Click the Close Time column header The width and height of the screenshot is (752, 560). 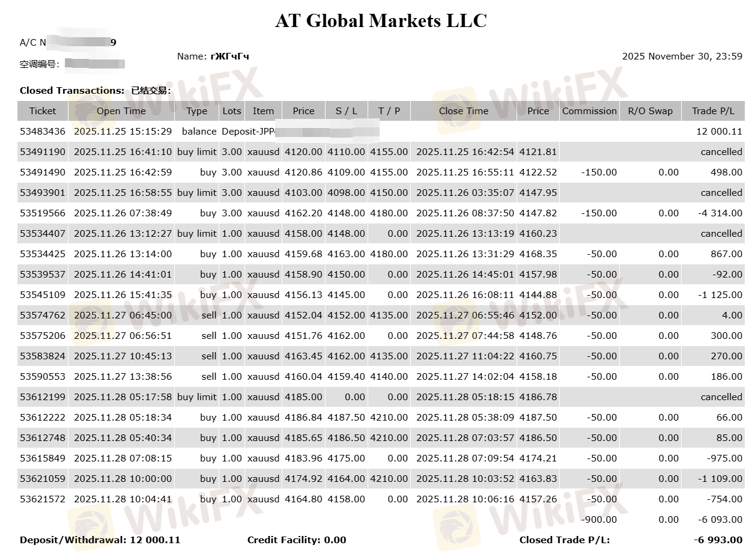pyautogui.click(x=464, y=111)
